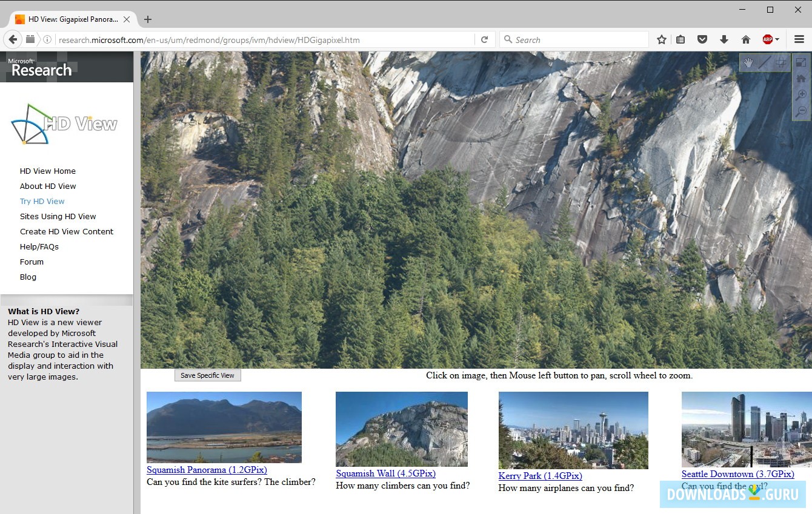The height and width of the screenshot is (514, 812).
Task: Open the Firefox hamburger menu
Action: tap(799, 40)
